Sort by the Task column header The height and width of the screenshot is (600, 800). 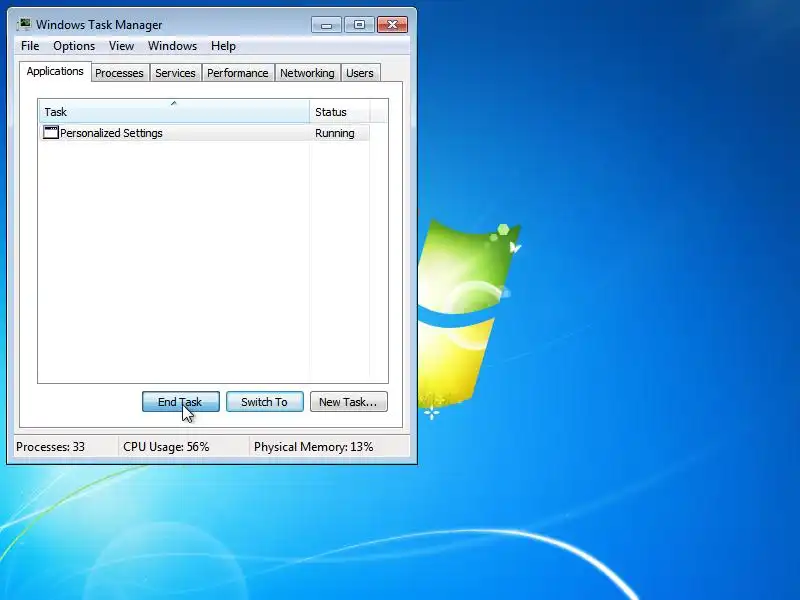click(174, 112)
